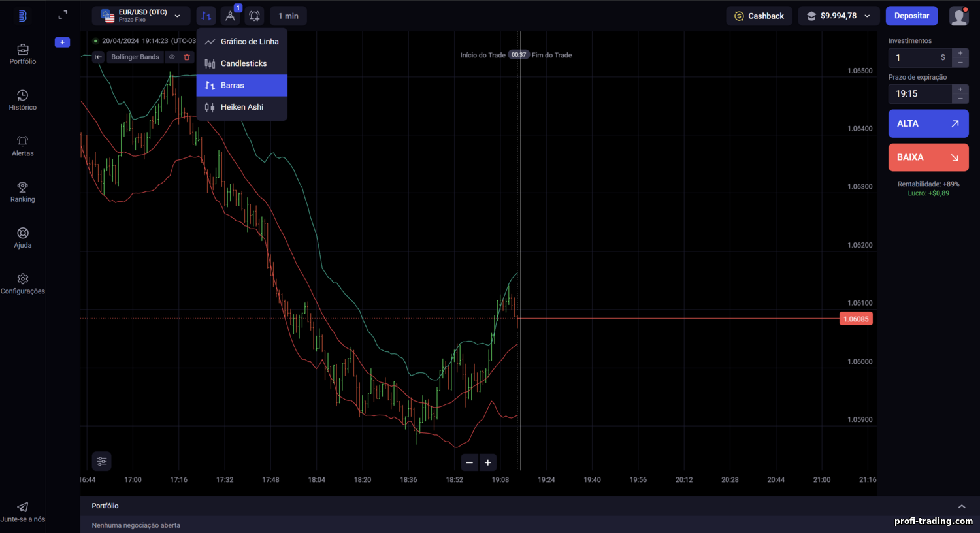
Task: Open the Portfólio sidebar section
Action: pyautogui.click(x=23, y=54)
